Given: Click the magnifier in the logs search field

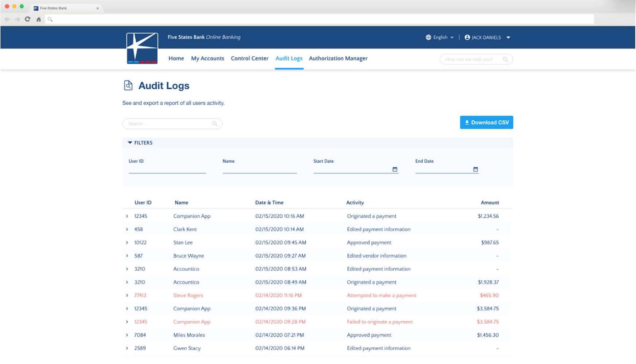Looking at the screenshot, I should [x=215, y=124].
